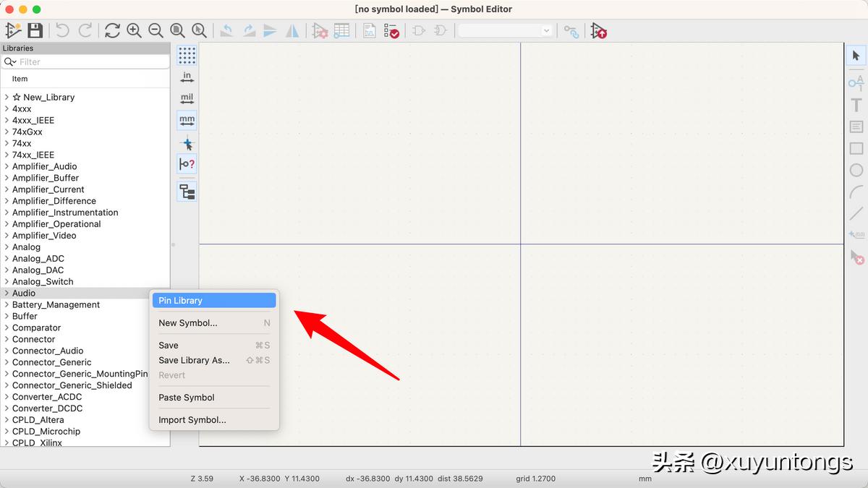Open the pin table editor
This screenshot has height=488, width=868.
pos(342,30)
